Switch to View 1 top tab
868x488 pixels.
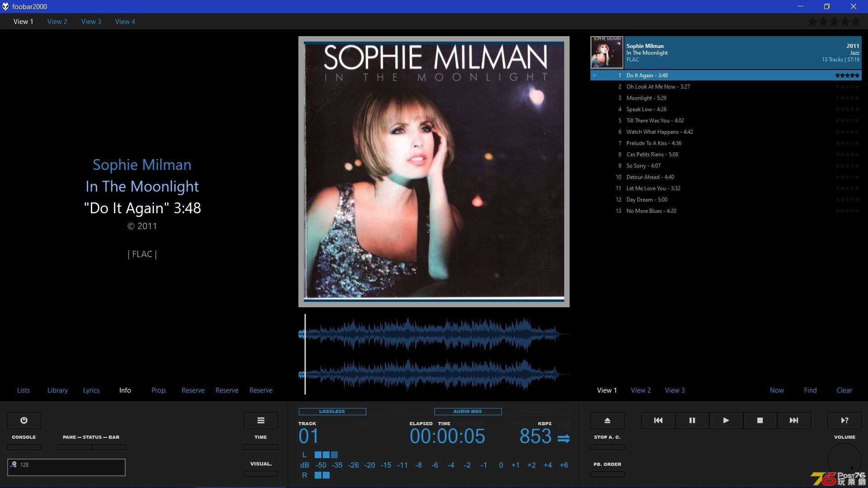24,21
